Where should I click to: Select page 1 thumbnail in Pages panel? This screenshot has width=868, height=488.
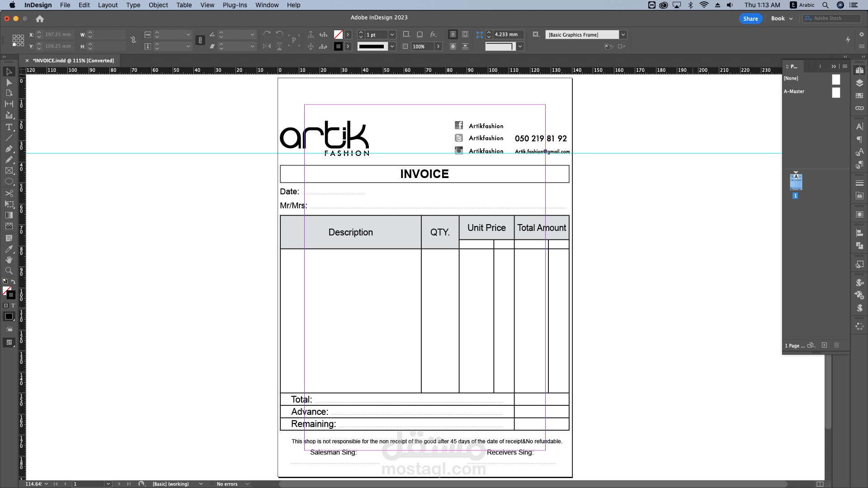click(796, 183)
